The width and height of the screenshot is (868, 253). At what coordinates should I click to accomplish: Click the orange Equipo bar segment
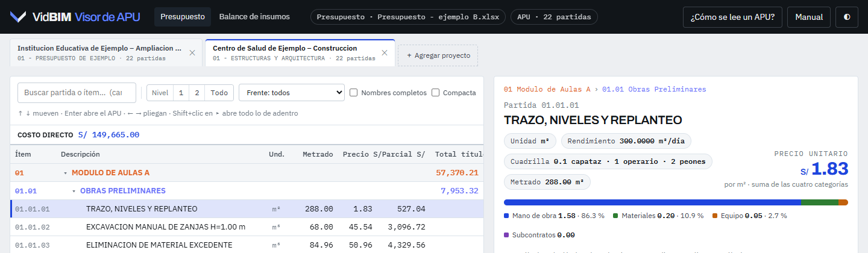843,202
